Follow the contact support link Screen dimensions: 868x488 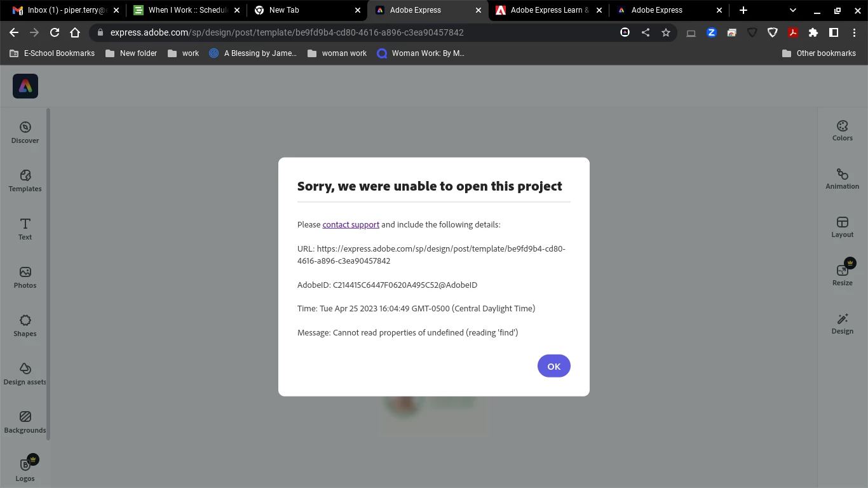click(351, 224)
